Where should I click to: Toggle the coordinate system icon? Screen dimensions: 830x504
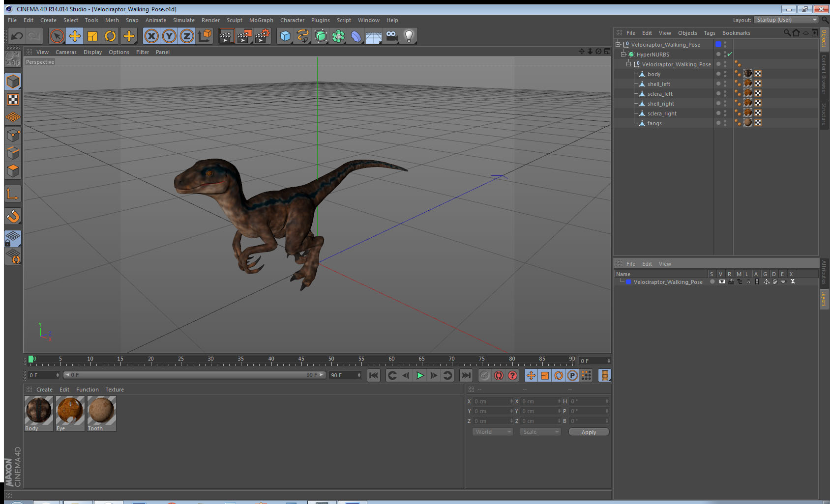coord(205,36)
